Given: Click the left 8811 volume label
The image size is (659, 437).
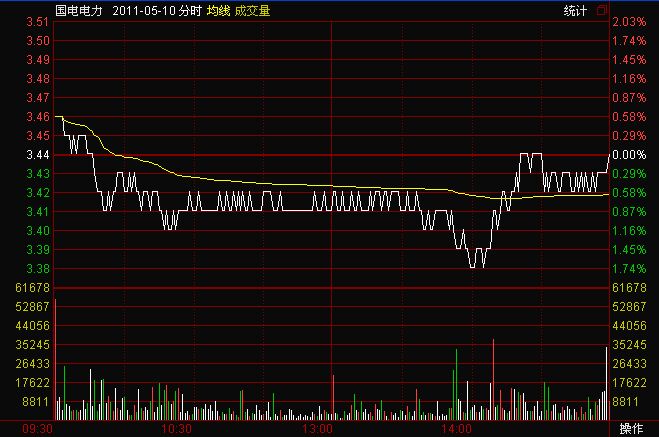Looking at the screenshot, I should (x=35, y=402).
